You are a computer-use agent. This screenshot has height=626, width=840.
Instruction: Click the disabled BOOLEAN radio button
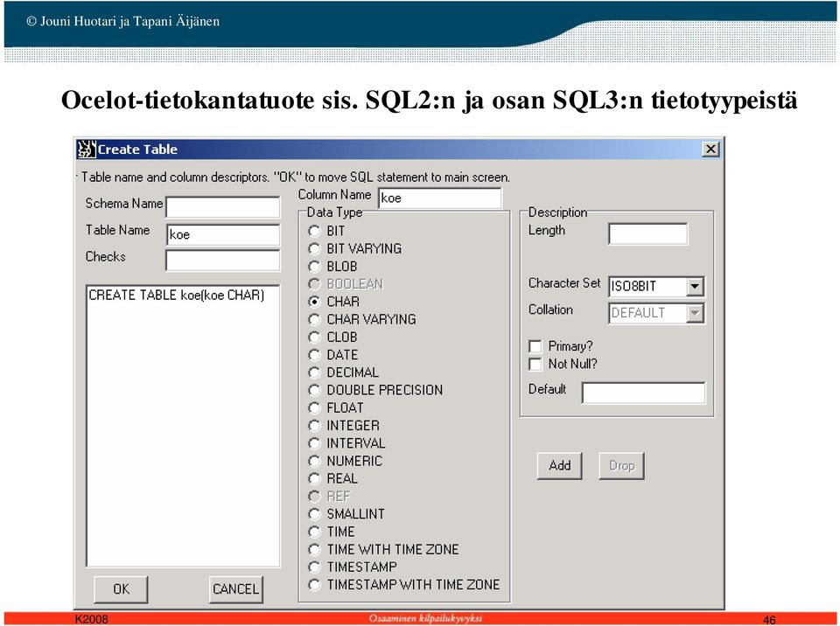[x=314, y=284]
